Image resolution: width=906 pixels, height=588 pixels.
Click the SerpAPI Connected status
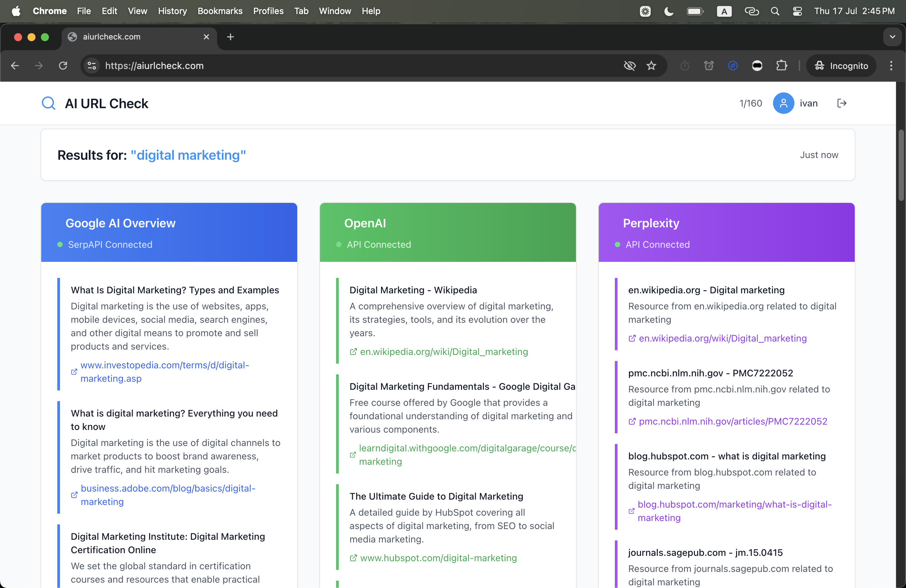point(105,244)
